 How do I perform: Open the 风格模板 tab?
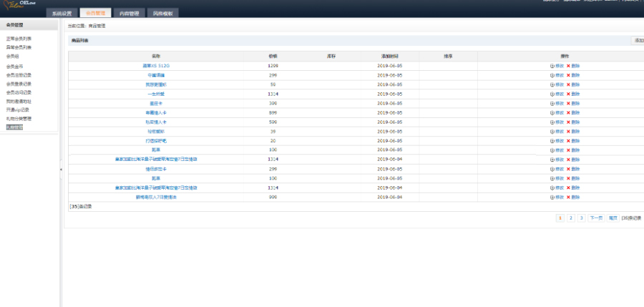[162, 14]
